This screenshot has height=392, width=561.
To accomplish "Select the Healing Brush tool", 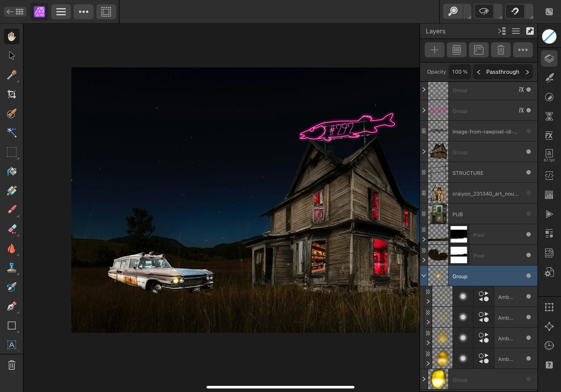I will point(12,287).
